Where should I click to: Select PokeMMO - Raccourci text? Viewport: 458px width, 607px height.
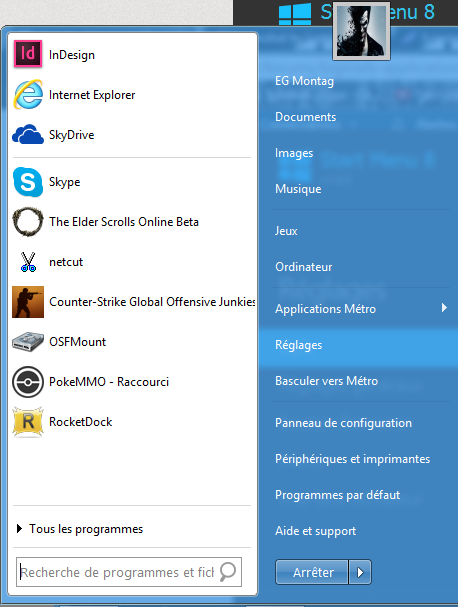click(x=109, y=382)
